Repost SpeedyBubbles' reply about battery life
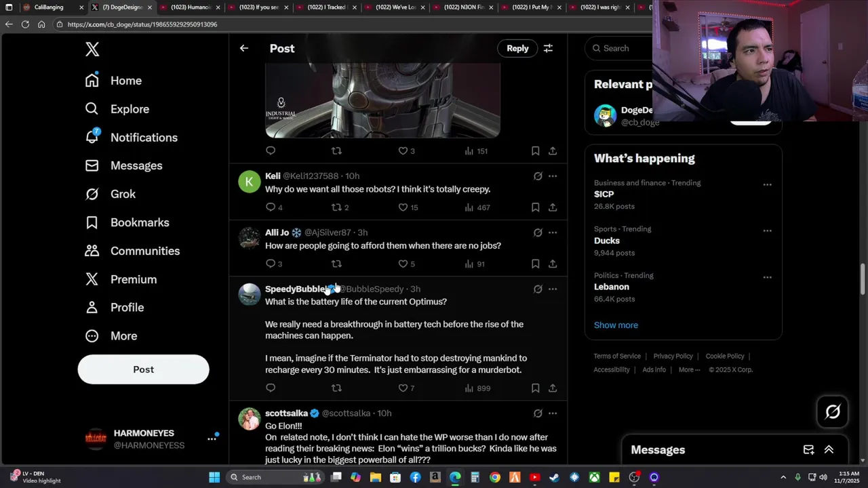868x488 pixels. pyautogui.click(x=336, y=388)
